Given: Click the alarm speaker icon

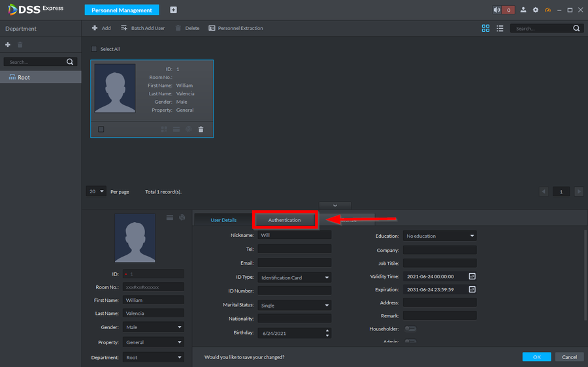Looking at the screenshot, I should (x=497, y=10).
